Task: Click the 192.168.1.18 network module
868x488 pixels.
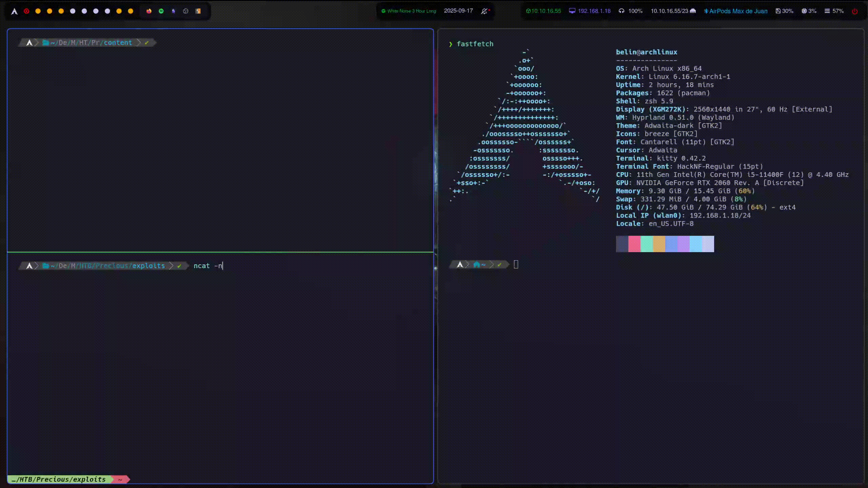Action: 590,11
